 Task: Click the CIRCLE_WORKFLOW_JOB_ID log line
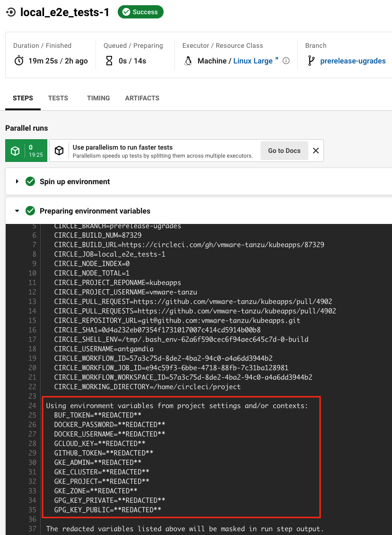click(171, 368)
